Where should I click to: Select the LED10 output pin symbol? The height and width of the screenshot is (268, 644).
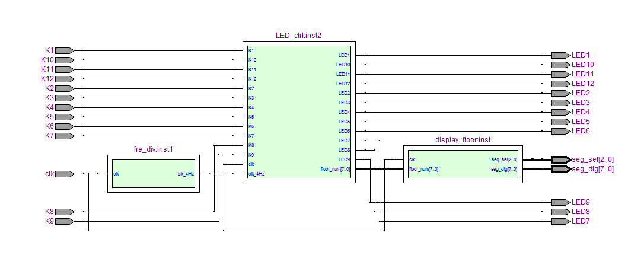[561, 65]
